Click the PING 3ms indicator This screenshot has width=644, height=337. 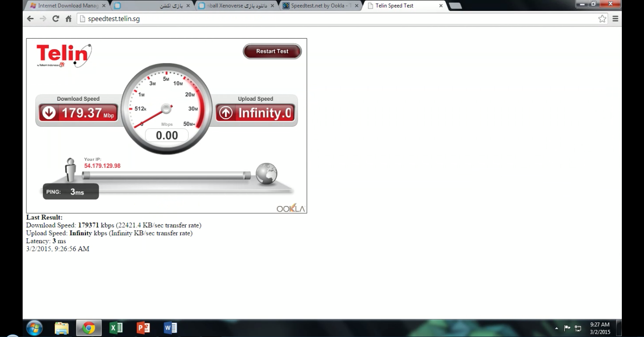[x=71, y=191]
